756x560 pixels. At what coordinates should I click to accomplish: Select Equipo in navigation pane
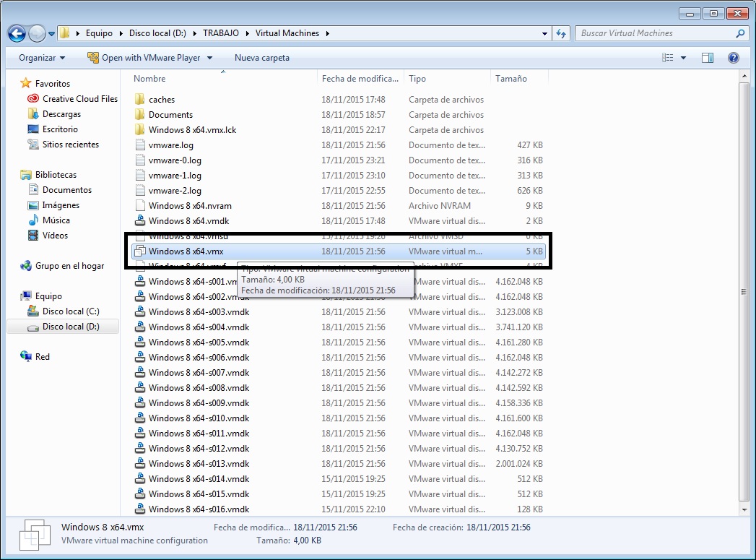(x=41, y=296)
